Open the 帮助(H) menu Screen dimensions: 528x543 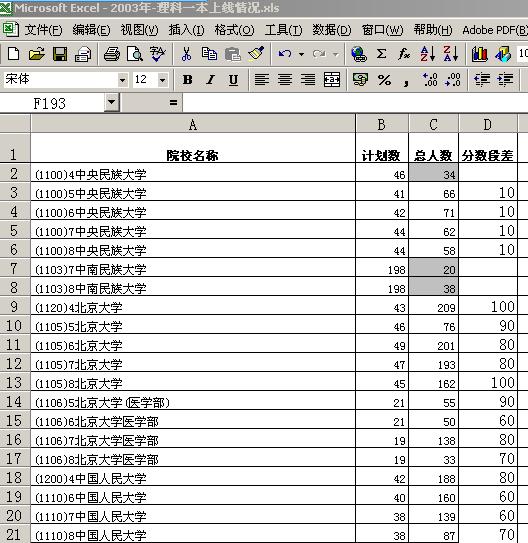(433, 30)
